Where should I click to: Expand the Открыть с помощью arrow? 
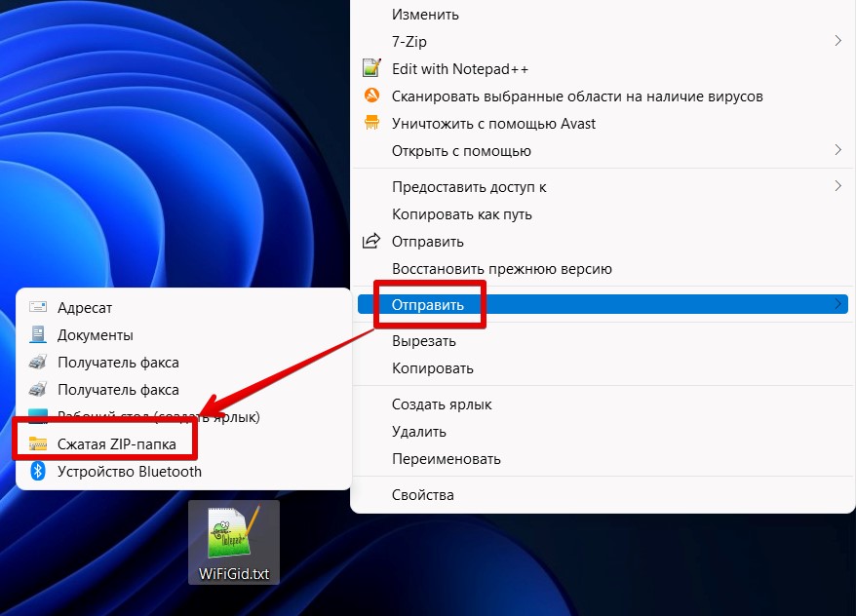(838, 150)
